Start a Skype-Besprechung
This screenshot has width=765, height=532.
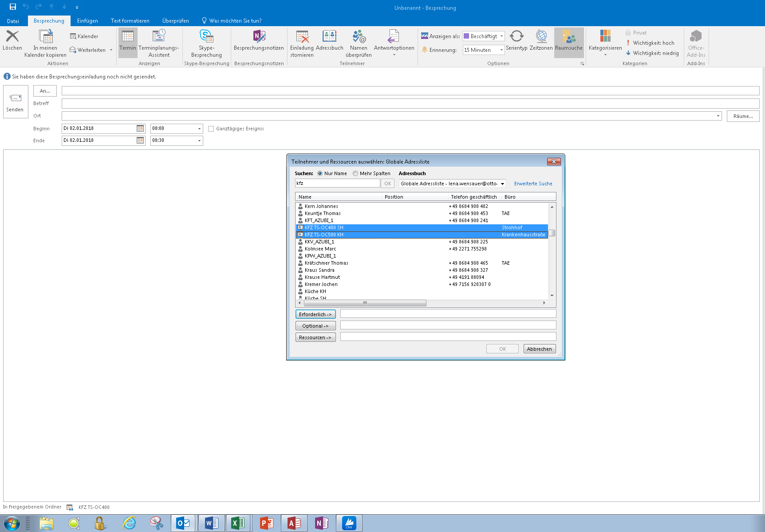coord(206,43)
